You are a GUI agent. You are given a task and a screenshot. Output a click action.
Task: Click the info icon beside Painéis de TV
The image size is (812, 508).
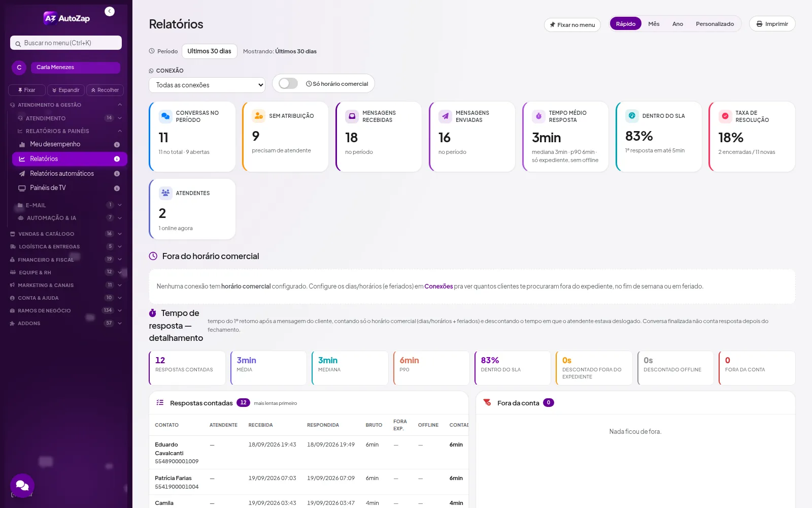point(117,188)
